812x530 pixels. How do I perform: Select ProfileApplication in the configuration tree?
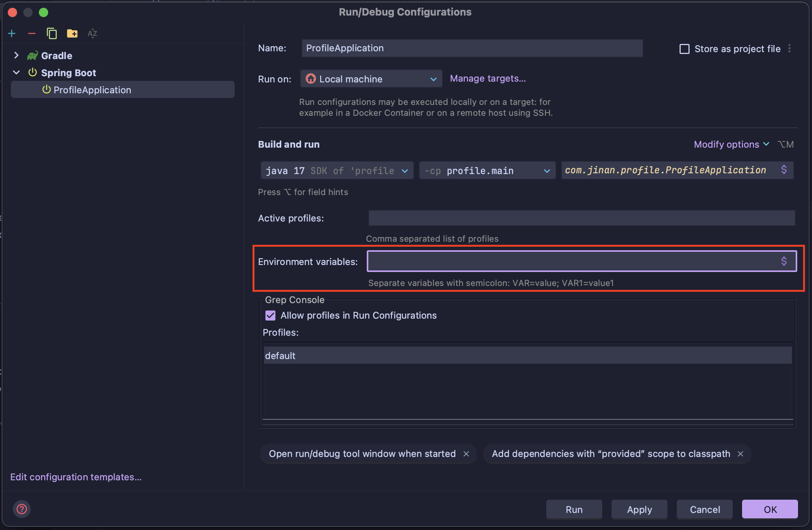point(92,90)
